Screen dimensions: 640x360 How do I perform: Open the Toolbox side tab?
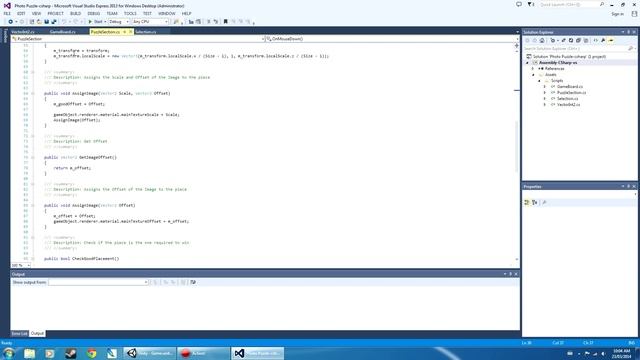tap(5, 36)
